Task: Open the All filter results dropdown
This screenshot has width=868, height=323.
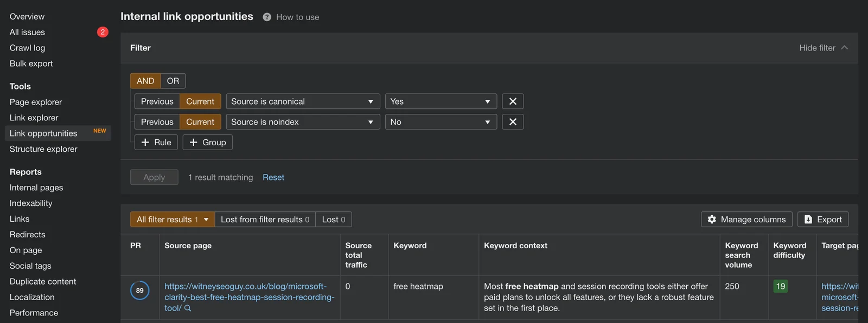Action: tap(173, 219)
